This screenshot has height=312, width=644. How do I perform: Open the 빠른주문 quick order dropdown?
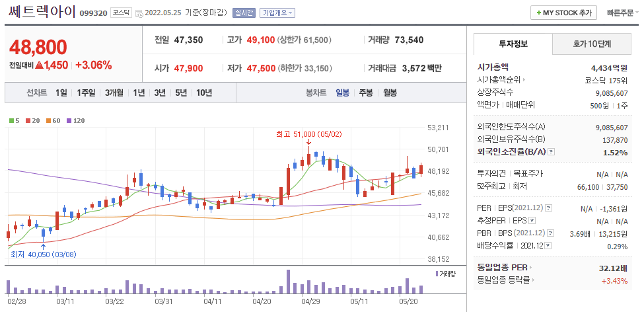[623, 13]
